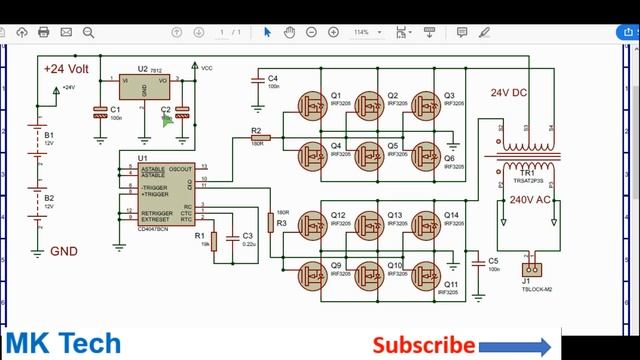Select the highlighter pen tool
The width and height of the screenshot is (640, 360).
point(484,32)
